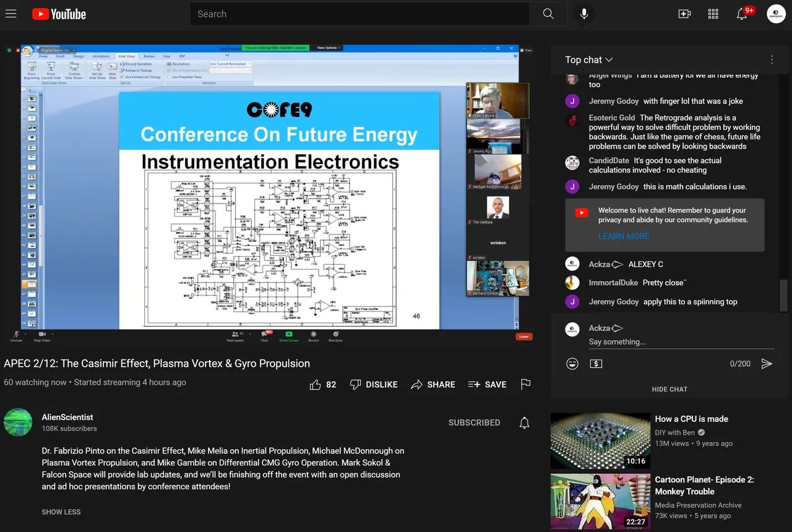
Task: Open the notifications bell in header
Action: coord(742,14)
